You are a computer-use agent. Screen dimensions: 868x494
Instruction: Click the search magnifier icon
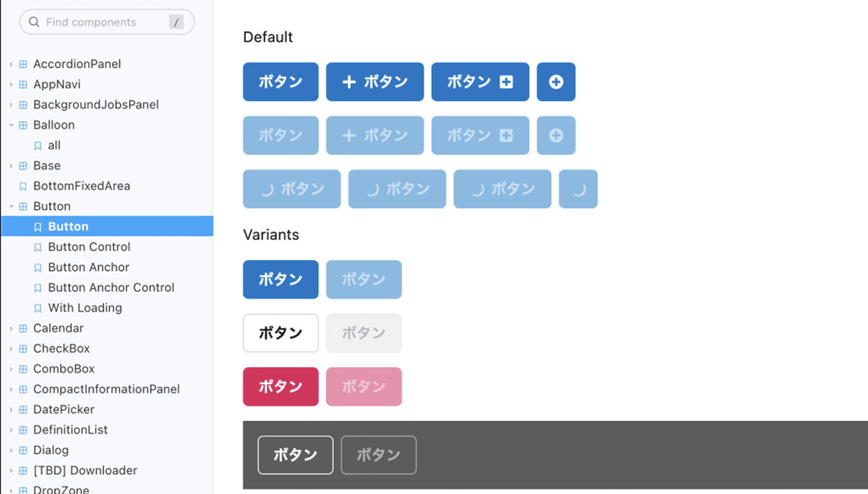tap(34, 23)
